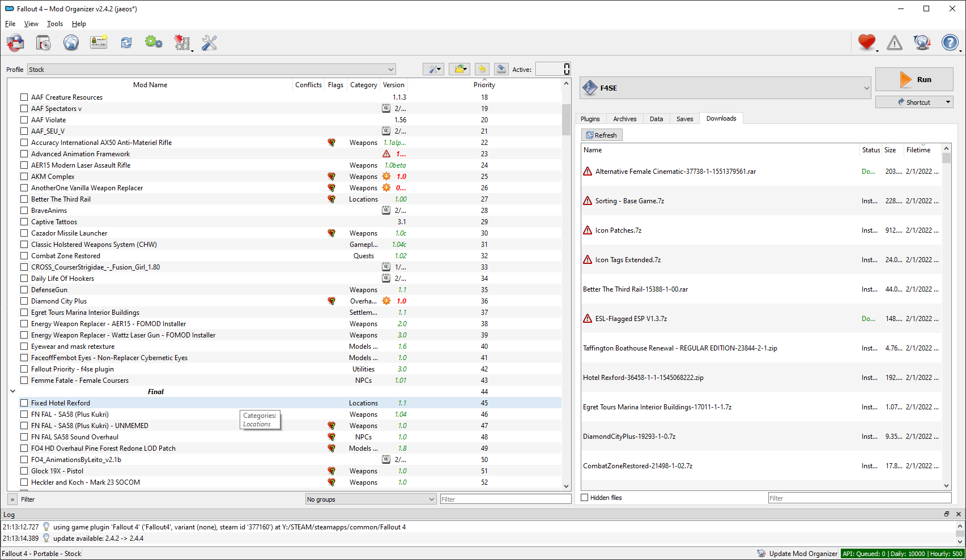This screenshot has height=560, width=966.
Task: Click the Profiles ID card icon
Action: (x=99, y=42)
